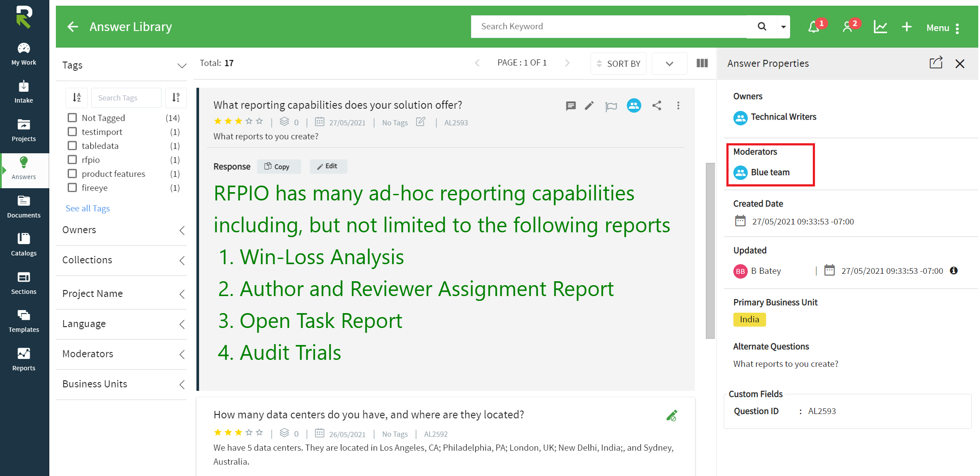This screenshot has width=980, height=476.
Task: Click the RFPIO logo
Action: (24, 17)
